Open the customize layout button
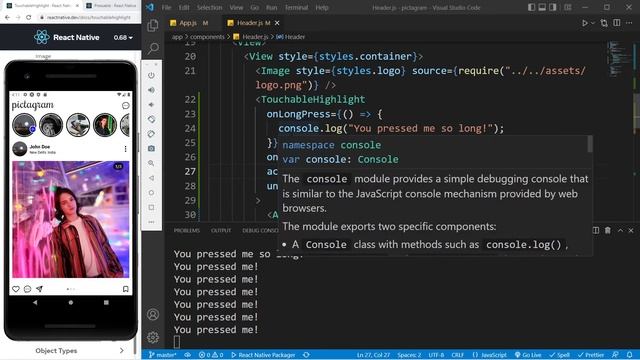 [568, 7]
